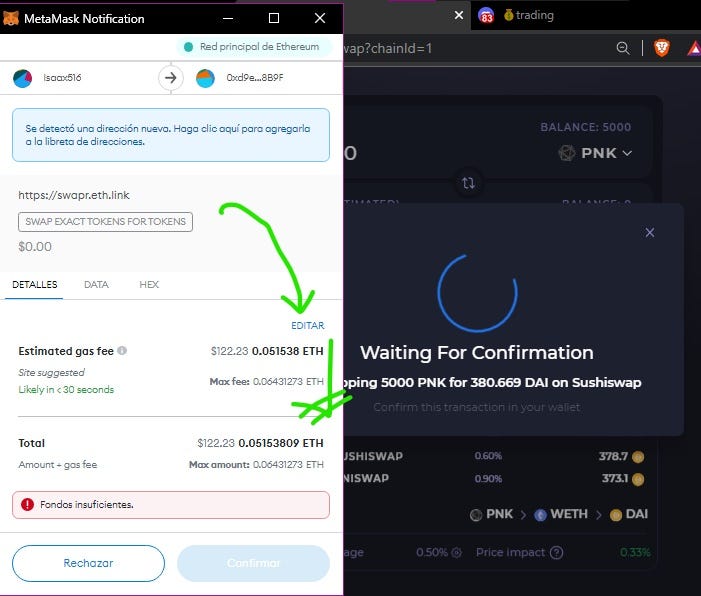Click the BALANCE: 5000 label
This screenshot has height=596, width=701.
586,127
